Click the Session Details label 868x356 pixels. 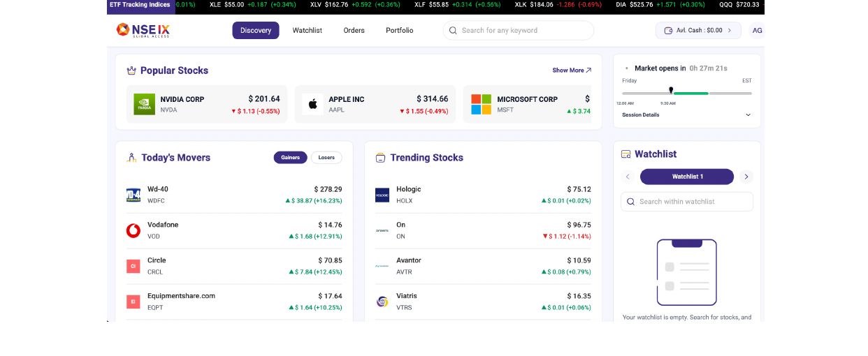tap(641, 115)
